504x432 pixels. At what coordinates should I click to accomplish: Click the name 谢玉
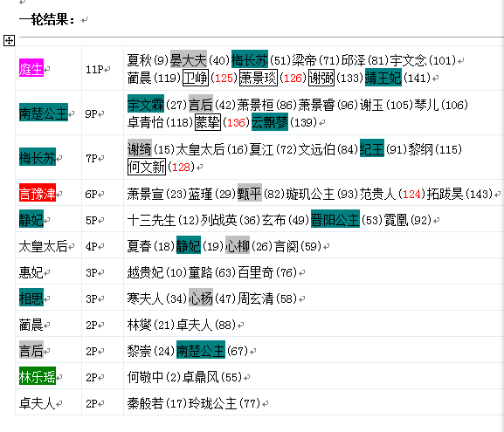click(x=372, y=105)
